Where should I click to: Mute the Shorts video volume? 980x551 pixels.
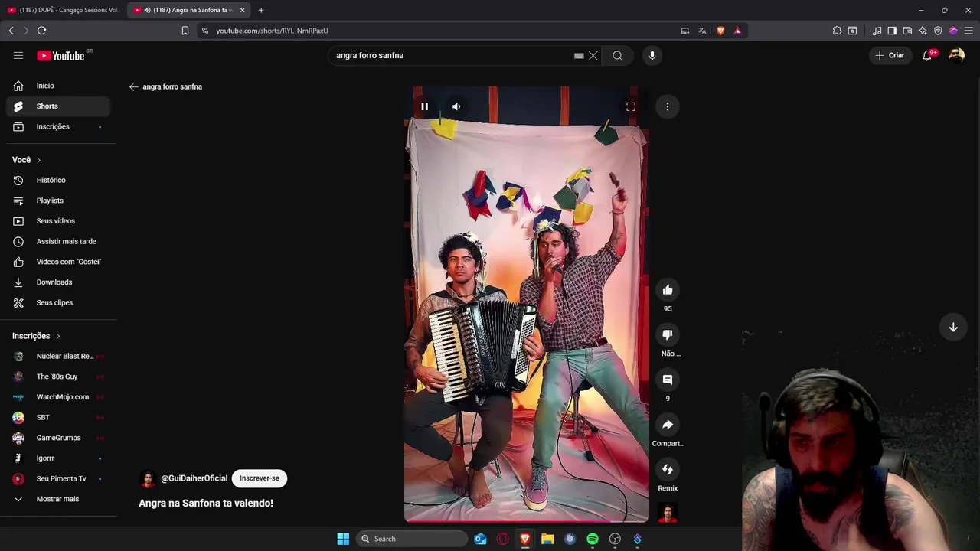click(456, 106)
